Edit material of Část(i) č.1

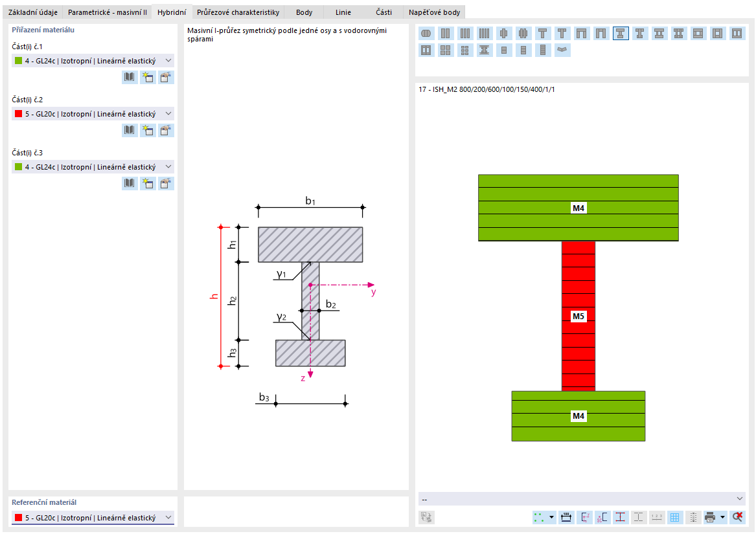[166, 77]
